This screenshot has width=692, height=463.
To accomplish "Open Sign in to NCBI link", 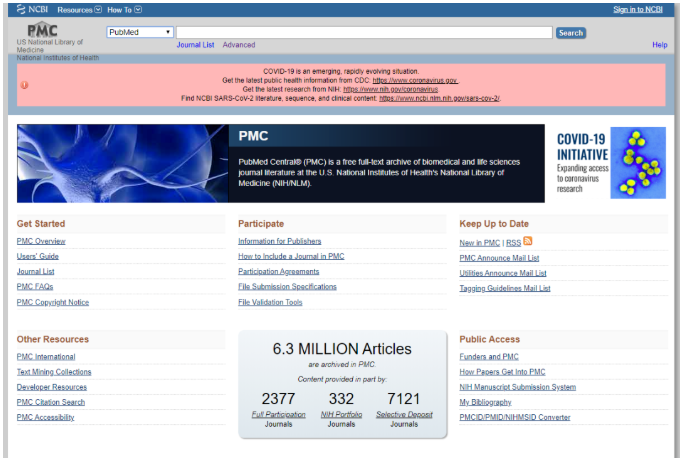I will (638, 10).
